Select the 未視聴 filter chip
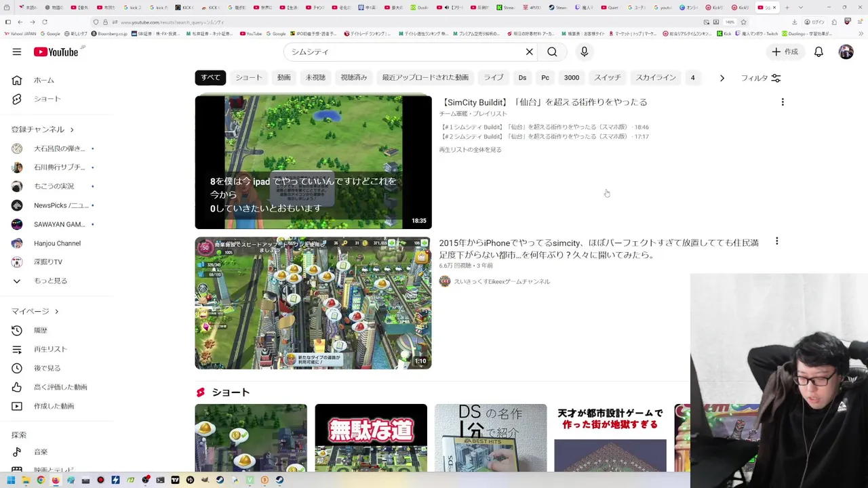This screenshot has height=488, width=868. point(315,77)
